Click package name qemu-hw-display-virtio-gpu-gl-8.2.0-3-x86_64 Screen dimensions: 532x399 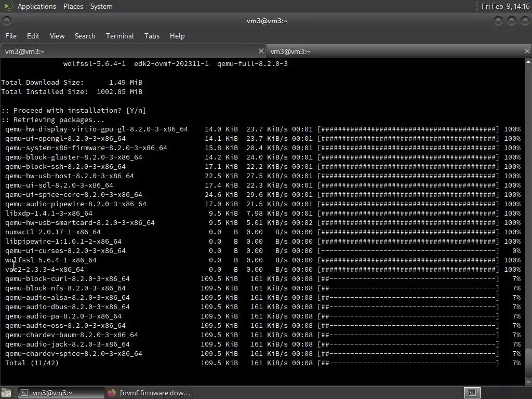click(x=96, y=129)
